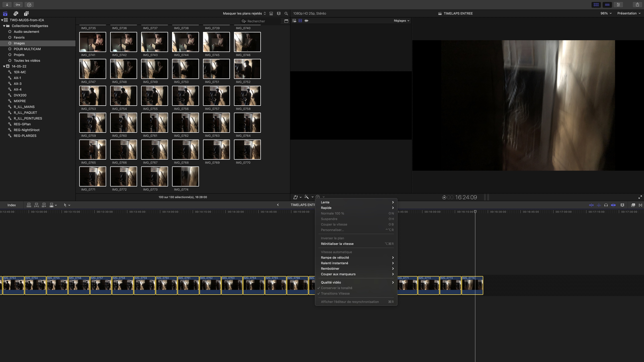Click the browser search magnifier icon
The height and width of the screenshot is (362, 644).
(286, 13)
